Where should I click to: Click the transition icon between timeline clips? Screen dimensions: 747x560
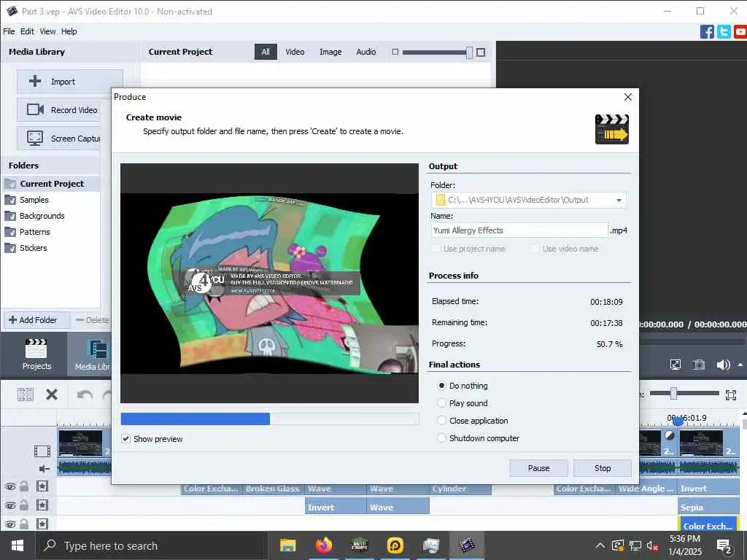point(670,435)
